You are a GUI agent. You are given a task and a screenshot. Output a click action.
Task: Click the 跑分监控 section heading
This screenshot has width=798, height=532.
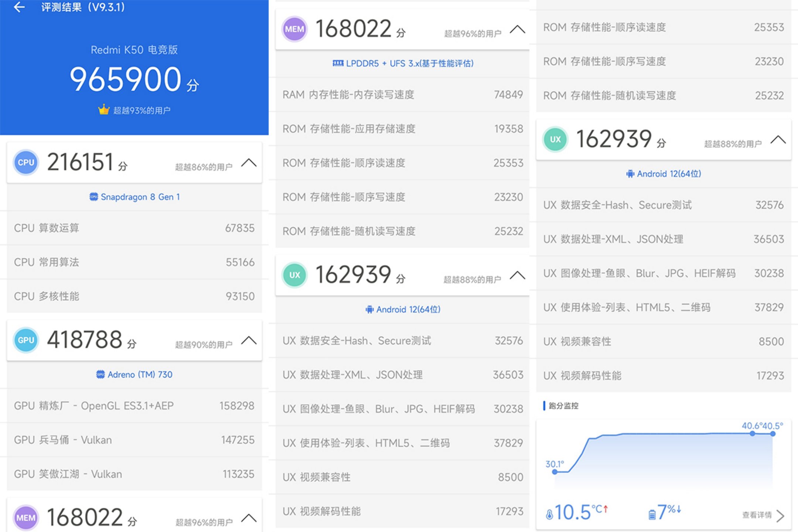[x=563, y=406]
